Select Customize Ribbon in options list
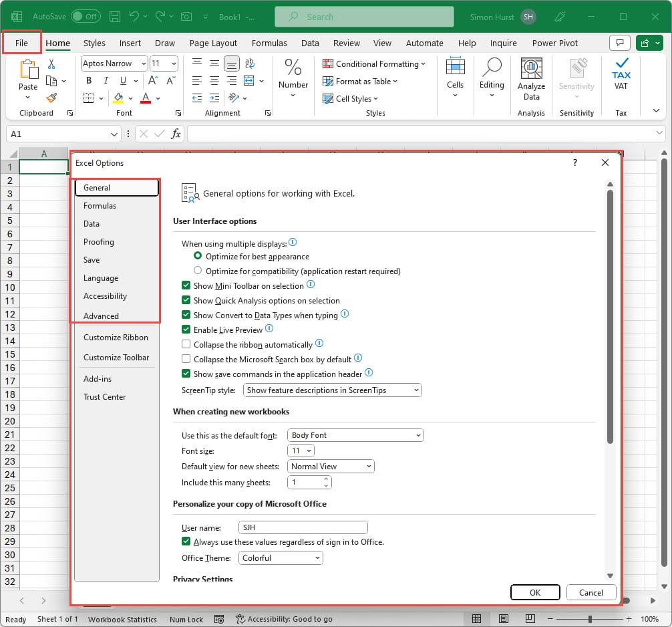The height and width of the screenshot is (627, 672). (x=116, y=338)
